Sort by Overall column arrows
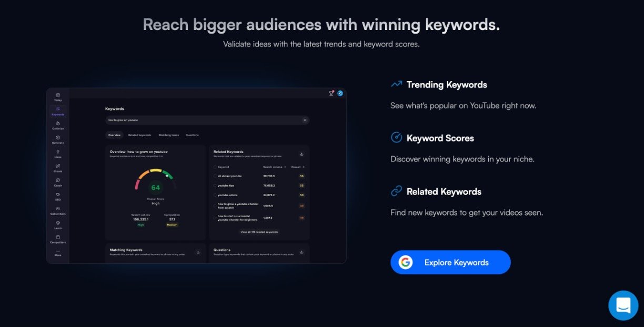The image size is (644, 327). [303, 167]
